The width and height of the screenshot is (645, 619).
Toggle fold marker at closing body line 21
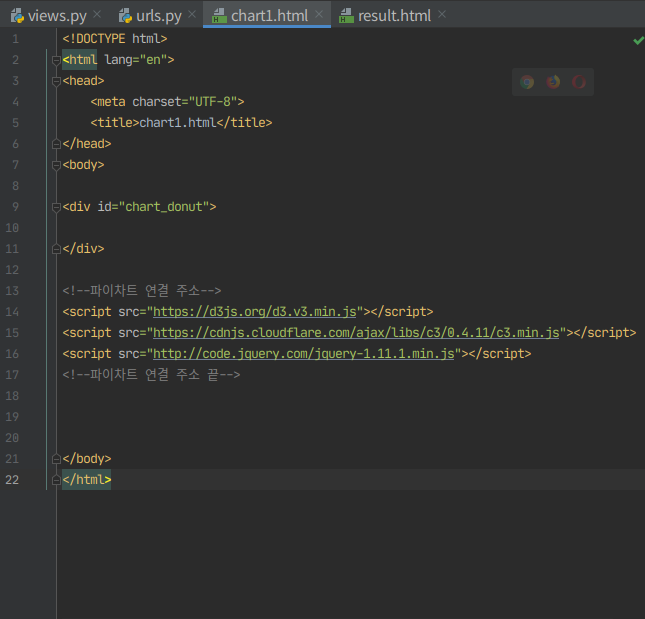click(x=56, y=459)
